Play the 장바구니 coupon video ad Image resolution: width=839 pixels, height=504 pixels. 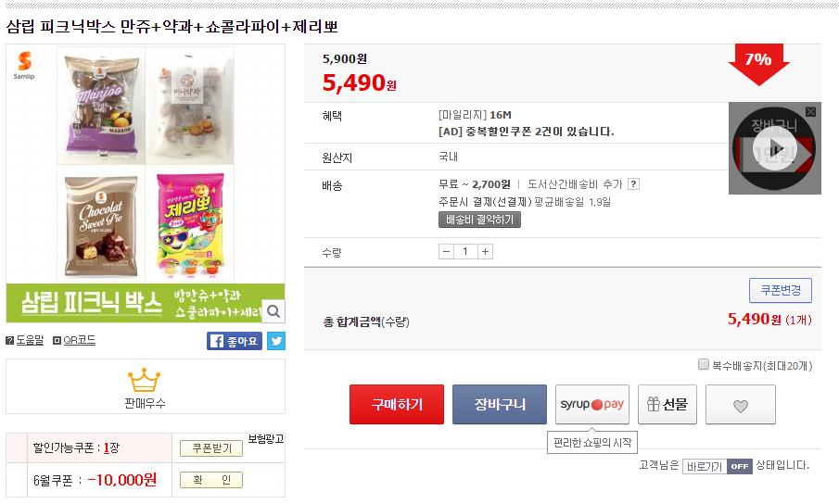click(x=775, y=148)
